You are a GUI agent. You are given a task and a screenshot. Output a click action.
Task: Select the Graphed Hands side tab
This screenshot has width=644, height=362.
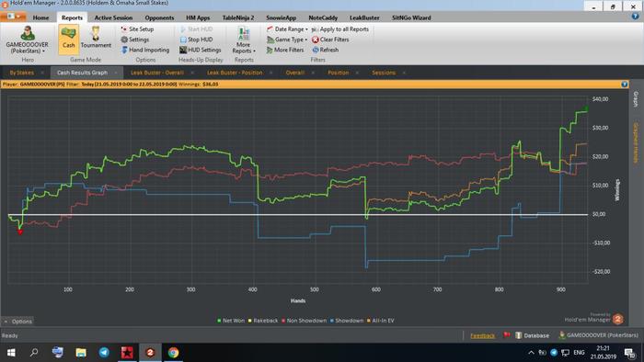coord(636,142)
